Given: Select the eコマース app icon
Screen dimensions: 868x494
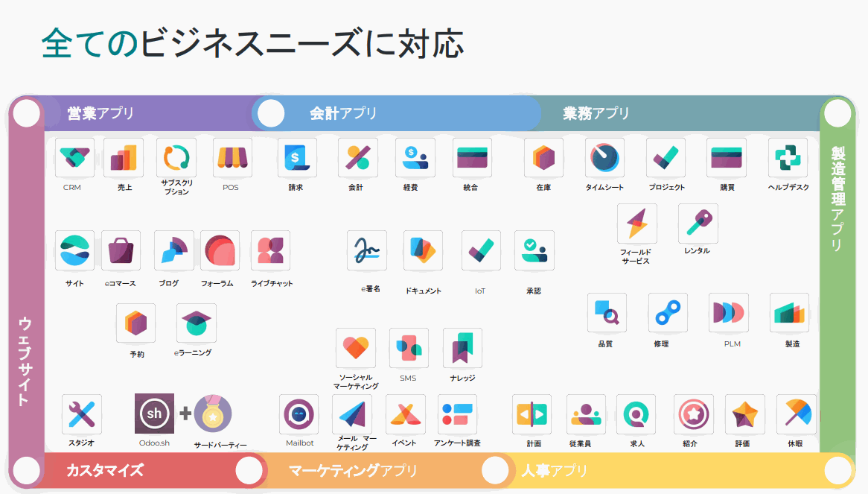Looking at the screenshot, I should click(121, 251).
